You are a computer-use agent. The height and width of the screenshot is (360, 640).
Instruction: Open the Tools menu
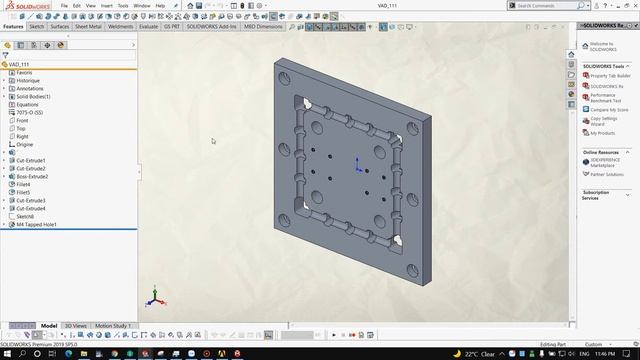tap(123, 6)
